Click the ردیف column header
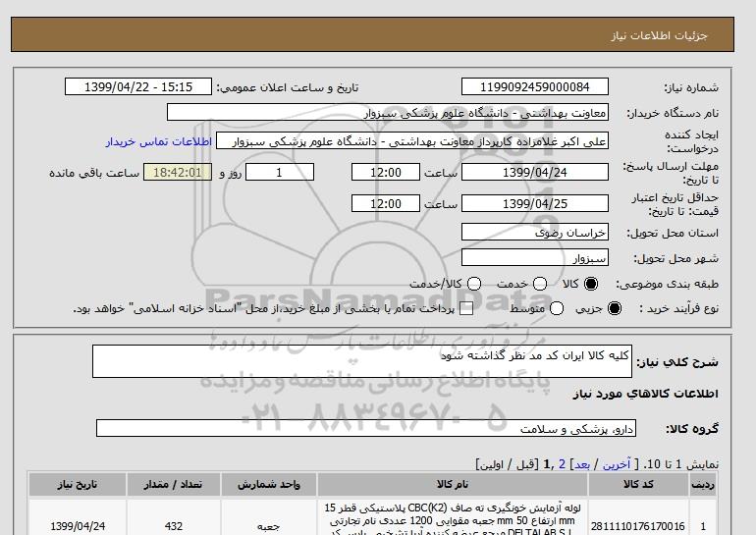Screen dimensions: 756x535 [x=702, y=484]
